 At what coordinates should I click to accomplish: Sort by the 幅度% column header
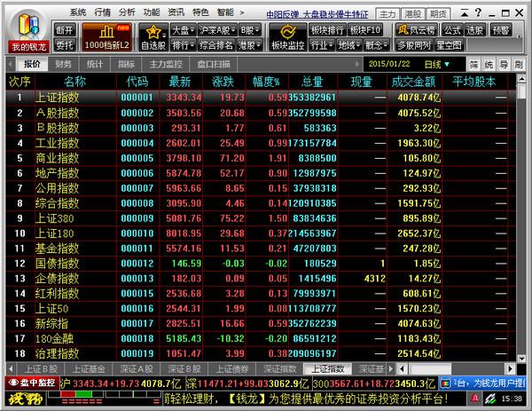click(266, 82)
